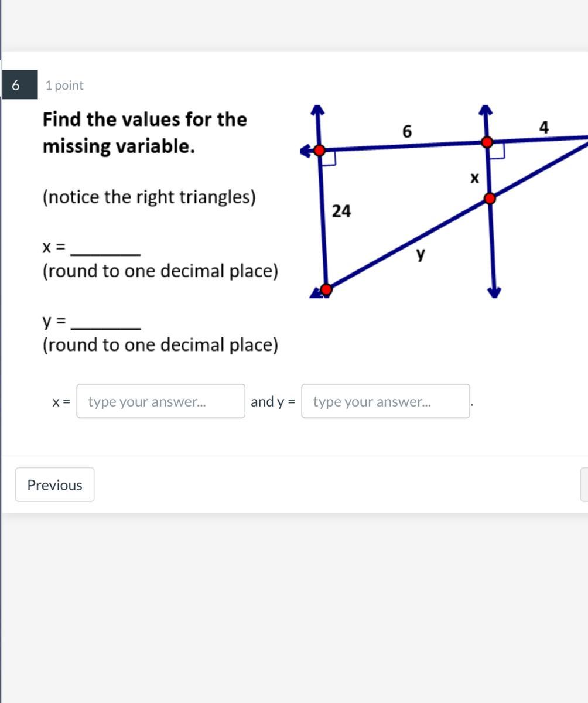This screenshot has height=703, width=588.
Task: Click the 4 segment label in diagram
Action: point(544,128)
